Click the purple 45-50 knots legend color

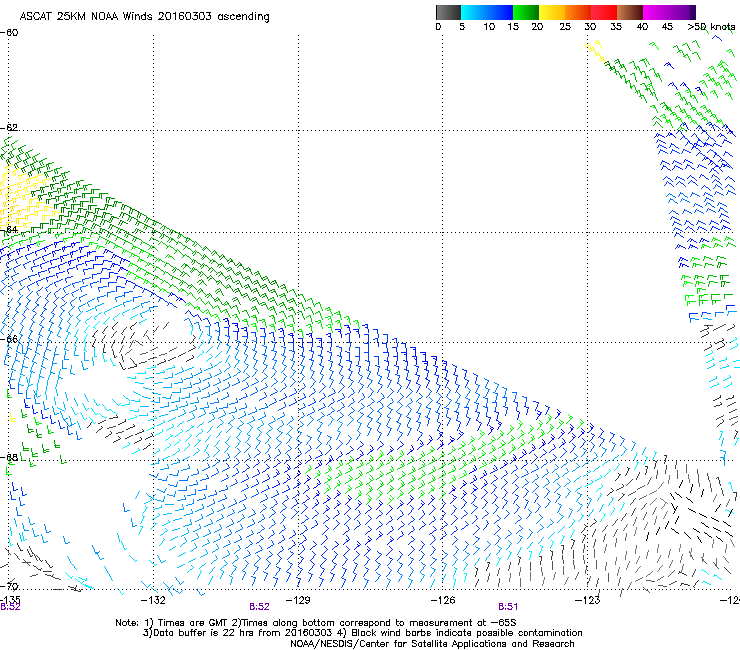[x=682, y=12]
